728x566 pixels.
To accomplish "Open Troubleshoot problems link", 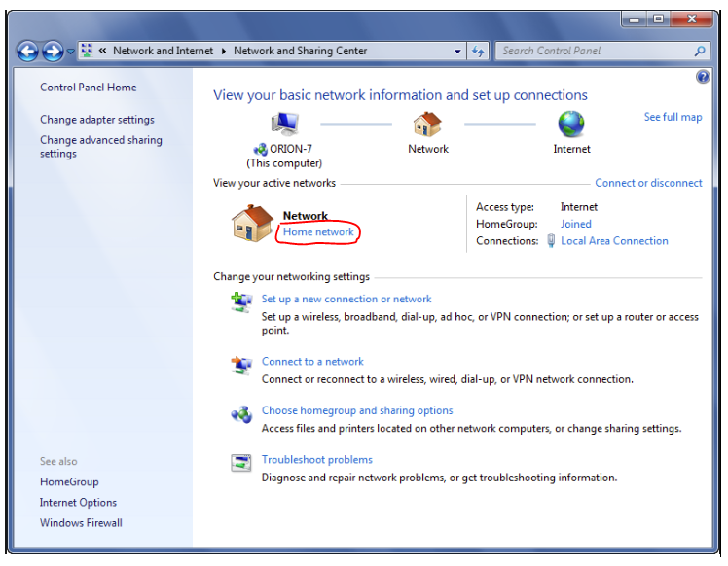I will tap(317, 460).
